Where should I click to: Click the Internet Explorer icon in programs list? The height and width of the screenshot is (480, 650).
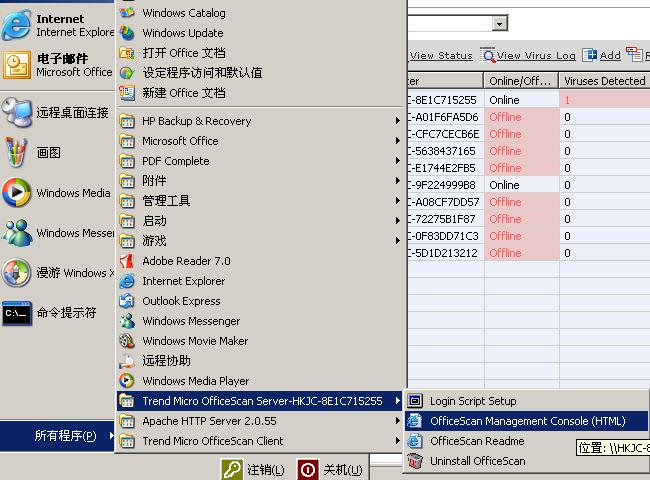[x=127, y=281]
